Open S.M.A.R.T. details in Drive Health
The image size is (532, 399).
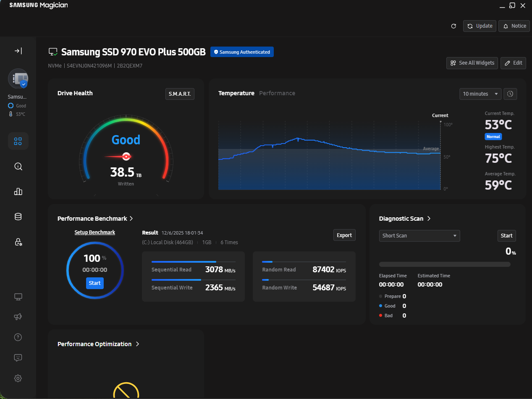(x=180, y=94)
